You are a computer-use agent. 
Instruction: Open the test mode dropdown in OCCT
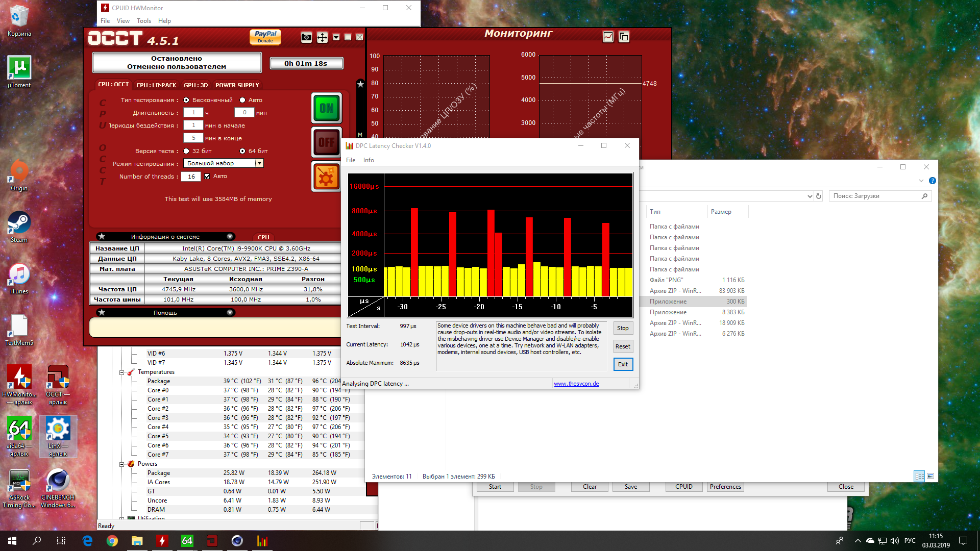[259, 163]
